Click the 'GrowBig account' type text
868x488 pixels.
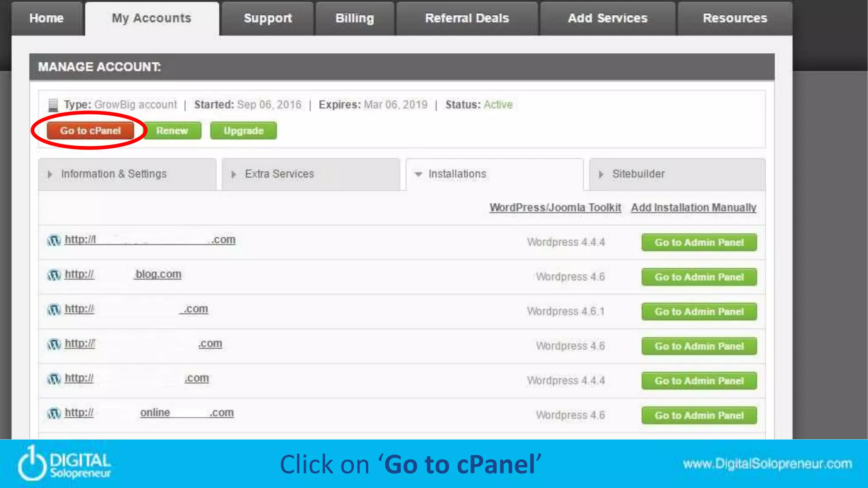pos(136,105)
